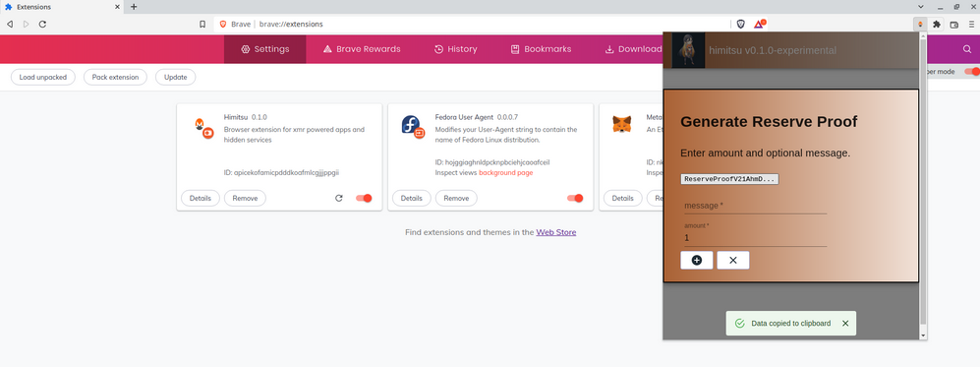Open the tab search dropdown arrow in title bar
This screenshot has height=367, width=980.
pos(921,7)
